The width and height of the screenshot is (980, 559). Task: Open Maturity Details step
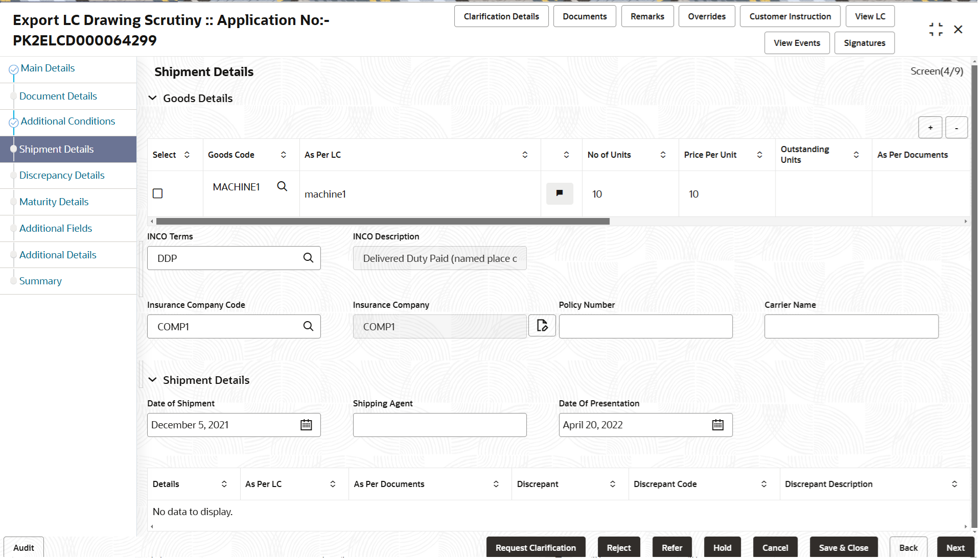tap(54, 202)
